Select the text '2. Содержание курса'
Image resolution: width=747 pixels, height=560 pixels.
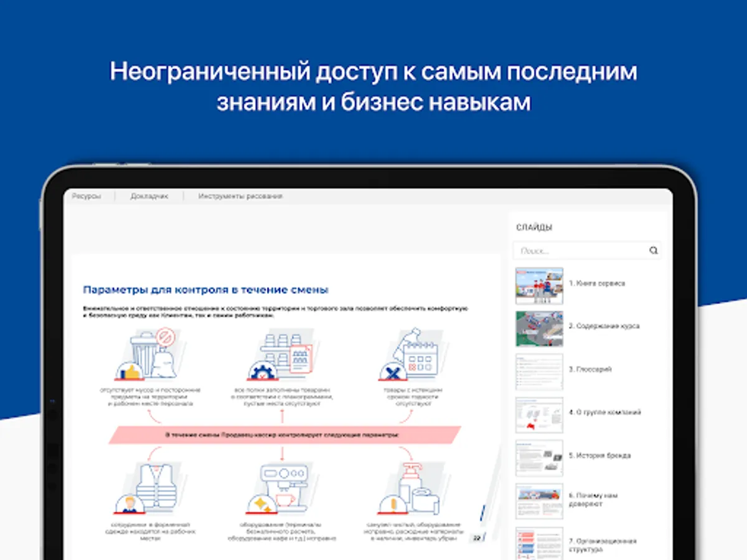point(604,326)
